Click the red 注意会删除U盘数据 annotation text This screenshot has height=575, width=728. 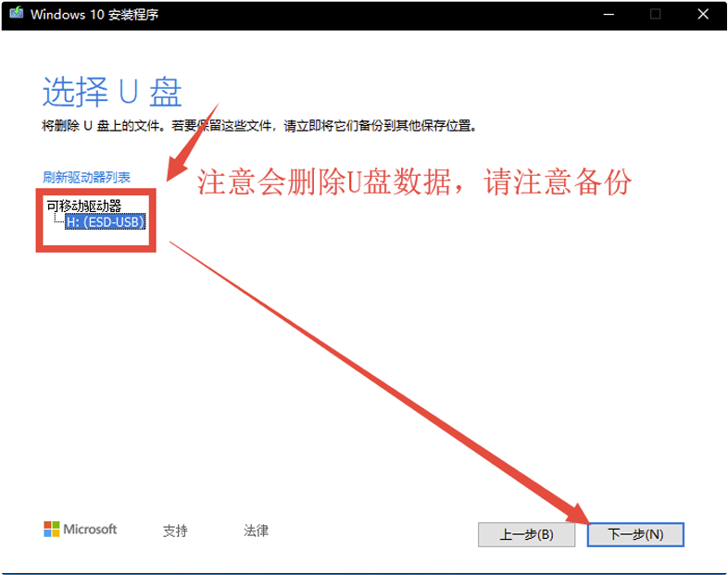[x=415, y=182]
